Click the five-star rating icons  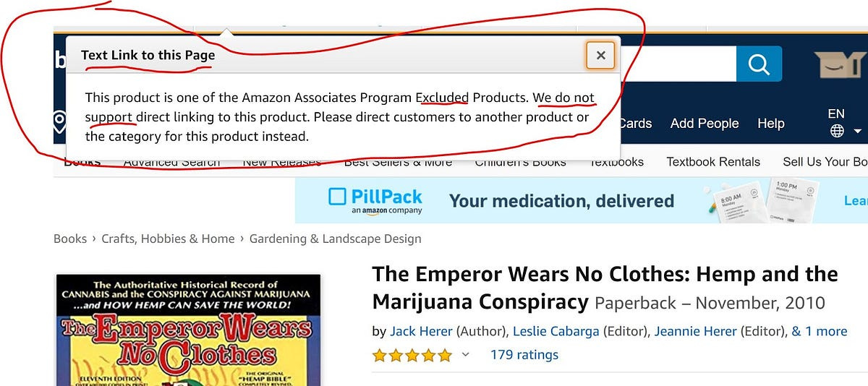click(x=412, y=355)
